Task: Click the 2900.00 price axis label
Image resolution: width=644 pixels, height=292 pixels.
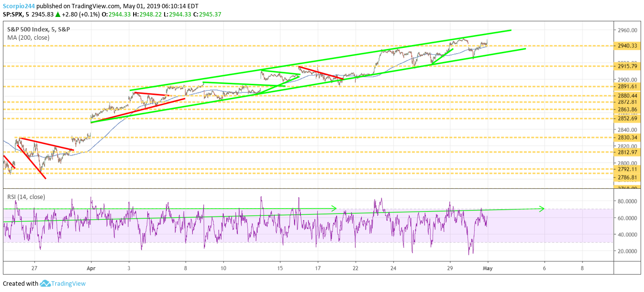Action: (627, 80)
